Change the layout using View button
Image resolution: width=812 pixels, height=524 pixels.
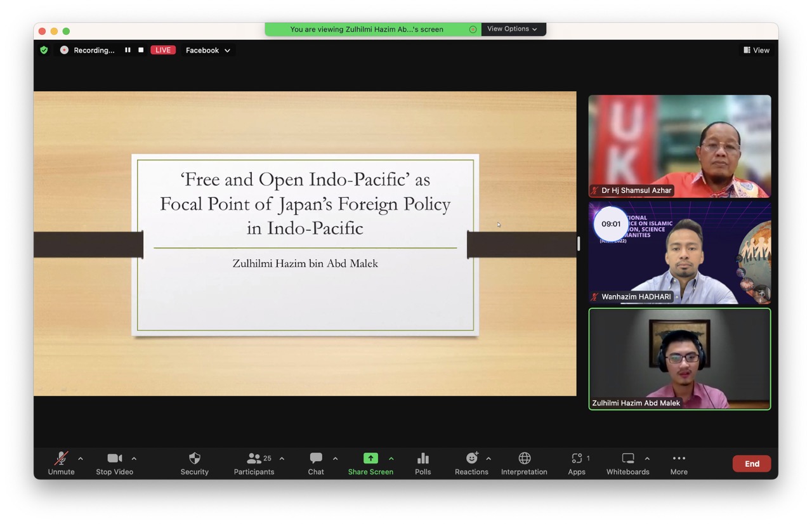(x=757, y=50)
